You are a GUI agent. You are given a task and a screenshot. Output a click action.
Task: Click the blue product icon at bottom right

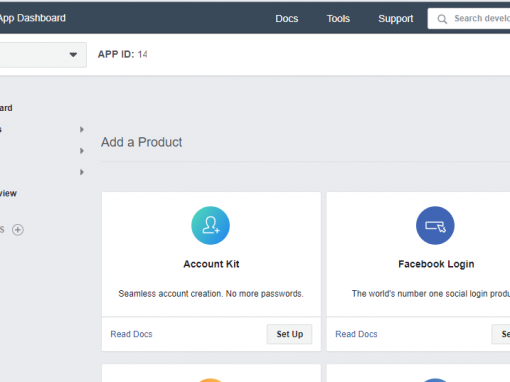tap(435, 380)
